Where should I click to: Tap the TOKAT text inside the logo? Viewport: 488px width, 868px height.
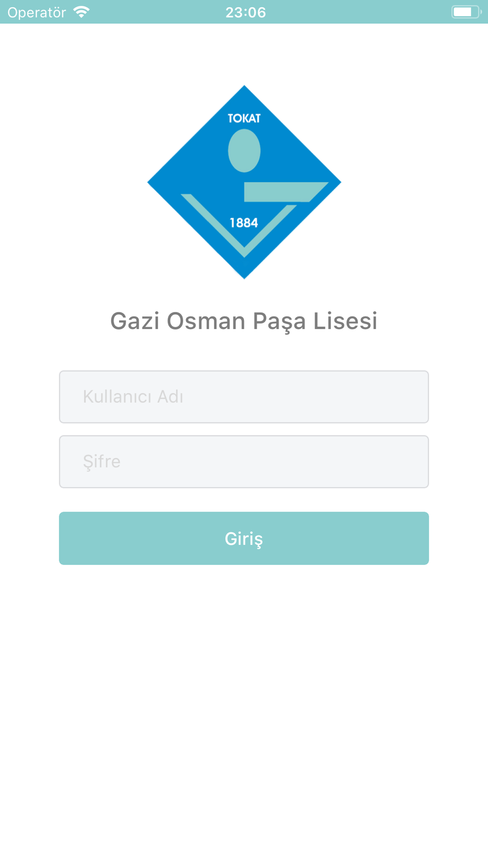(244, 119)
